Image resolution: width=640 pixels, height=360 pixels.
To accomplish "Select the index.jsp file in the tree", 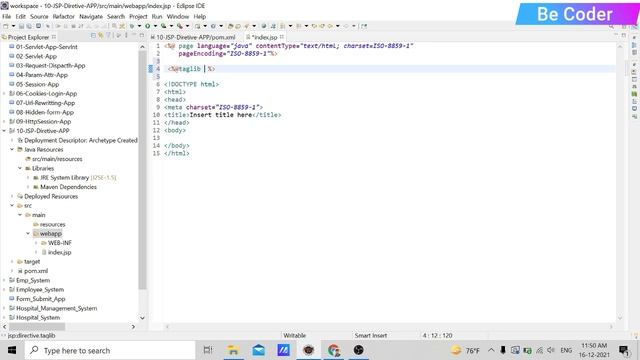I will [59, 253].
